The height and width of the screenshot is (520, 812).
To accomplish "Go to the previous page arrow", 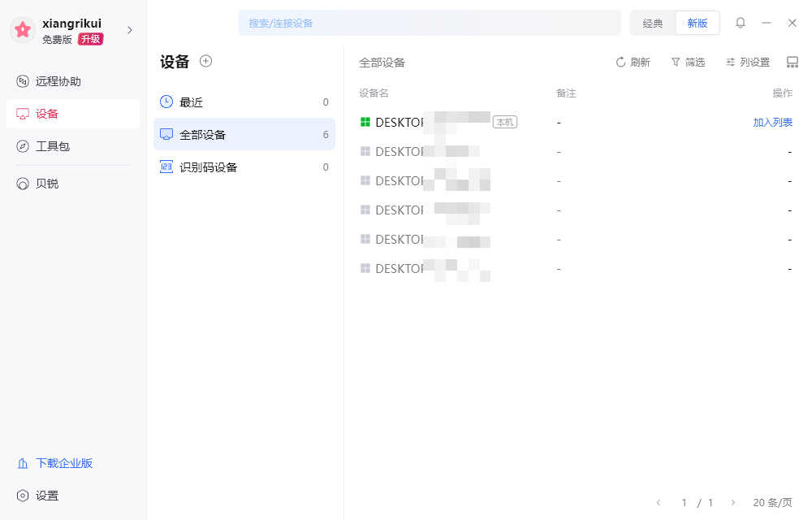I will coord(659,503).
